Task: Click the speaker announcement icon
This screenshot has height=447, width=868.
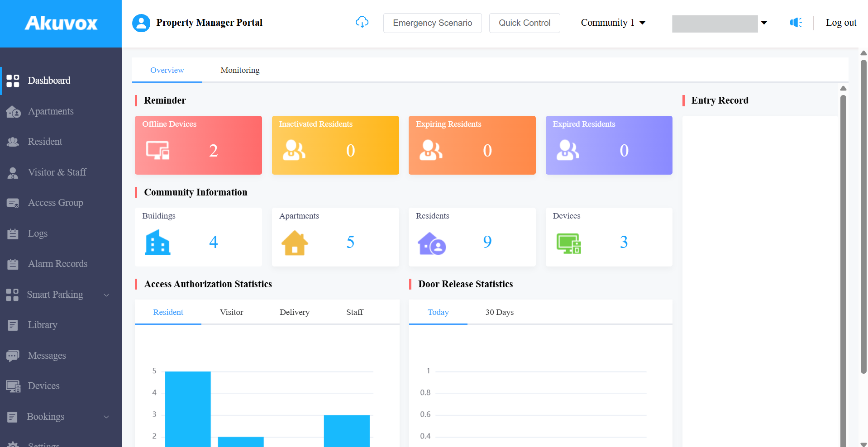Action: coord(796,23)
